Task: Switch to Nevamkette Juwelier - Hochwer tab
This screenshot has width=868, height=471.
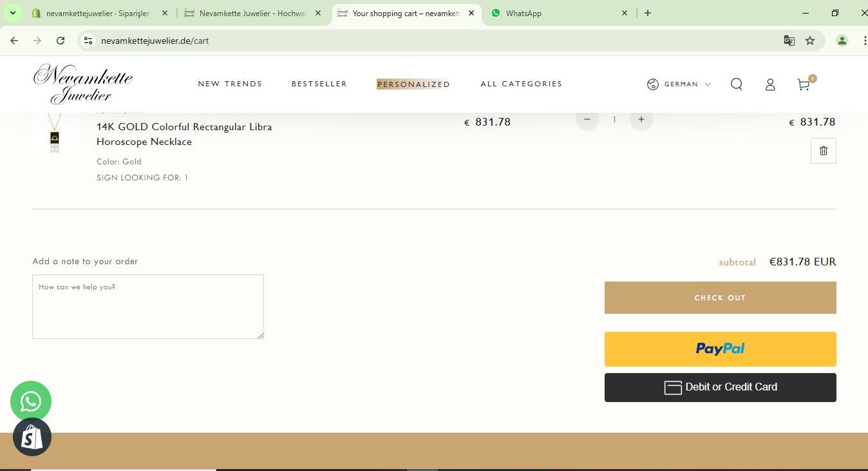Action: pos(251,13)
